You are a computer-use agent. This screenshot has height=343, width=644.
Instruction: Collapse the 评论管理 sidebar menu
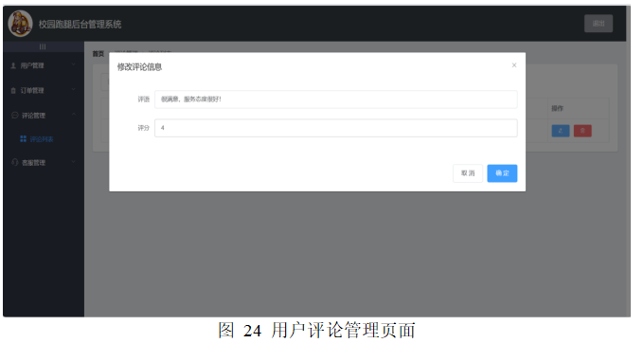point(44,116)
